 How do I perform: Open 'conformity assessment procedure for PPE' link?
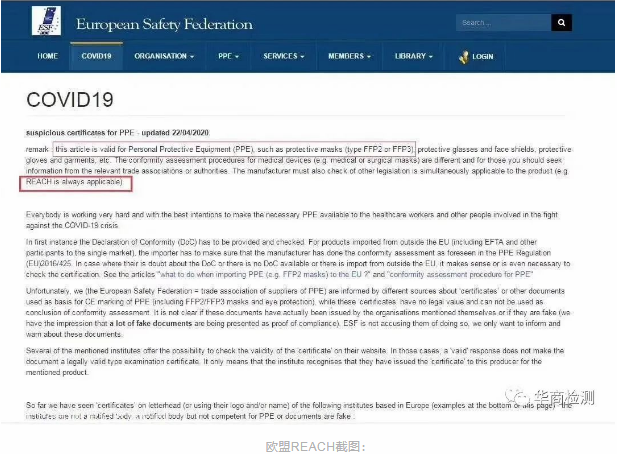460,274
